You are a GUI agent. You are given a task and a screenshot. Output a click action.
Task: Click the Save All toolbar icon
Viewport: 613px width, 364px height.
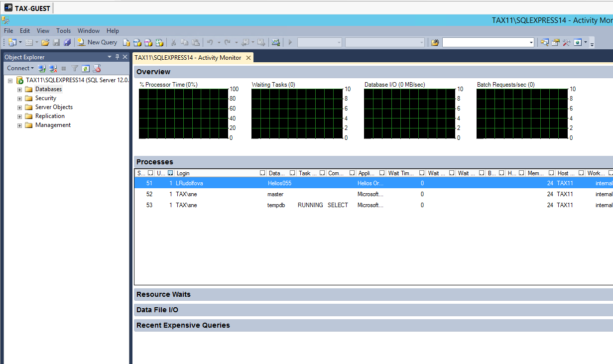tap(67, 42)
